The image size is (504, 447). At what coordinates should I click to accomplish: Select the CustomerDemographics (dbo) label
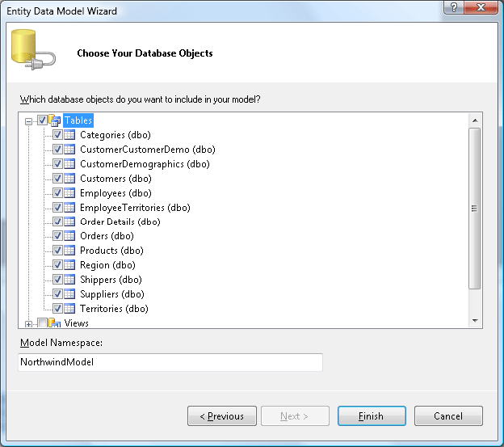pyautogui.click(x=145, y=164)
